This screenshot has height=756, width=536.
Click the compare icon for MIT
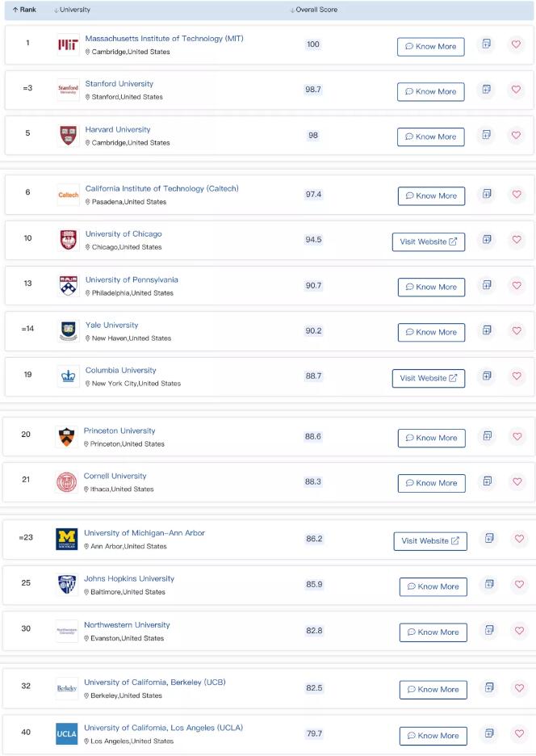pyautogui.click(x=486, y=44)
